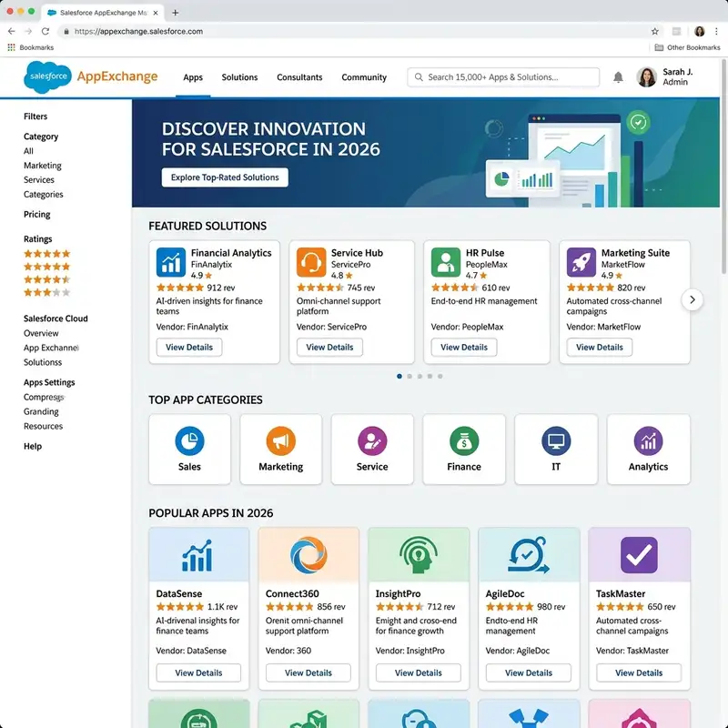View Details for TaskMaster
728x728 pixels.
639,672
